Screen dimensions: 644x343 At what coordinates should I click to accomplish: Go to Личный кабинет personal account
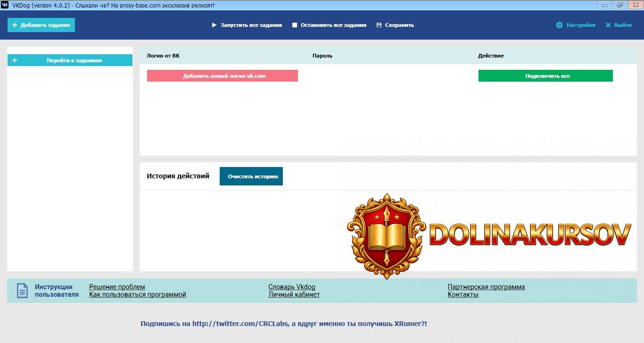(x=294, y=294)
